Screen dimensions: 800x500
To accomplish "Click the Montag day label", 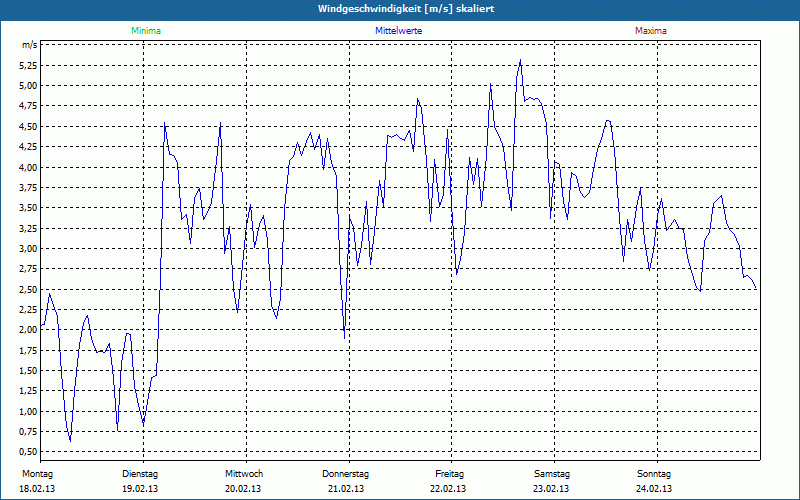I will [x=37, y=474].
